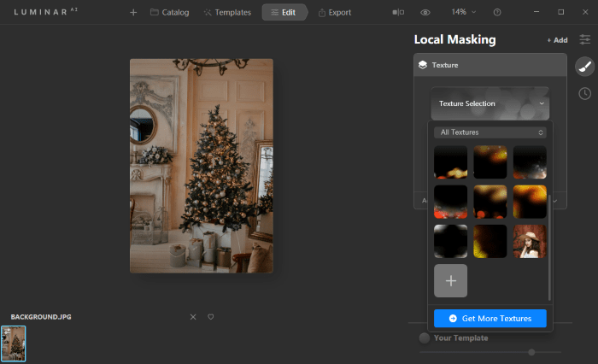This screenshot has width=598, height=364.
Task: Click the Texture layers icon
Action: pos(423,65)
